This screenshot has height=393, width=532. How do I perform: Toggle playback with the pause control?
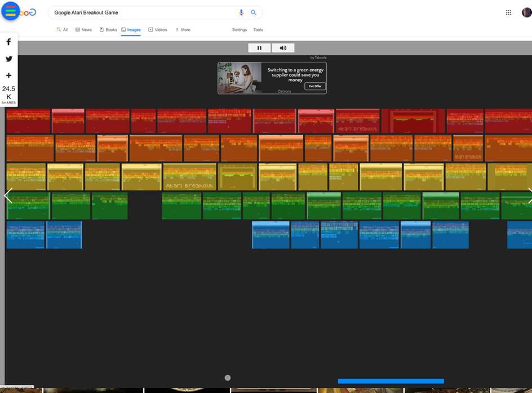point(259,47)
